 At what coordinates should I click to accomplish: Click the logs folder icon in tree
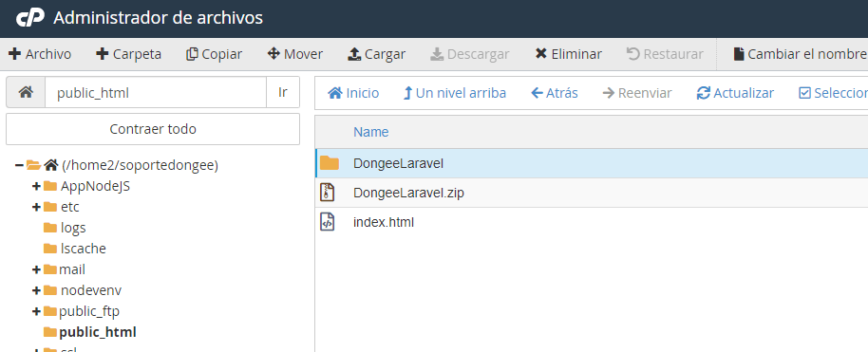click(50, 228)
